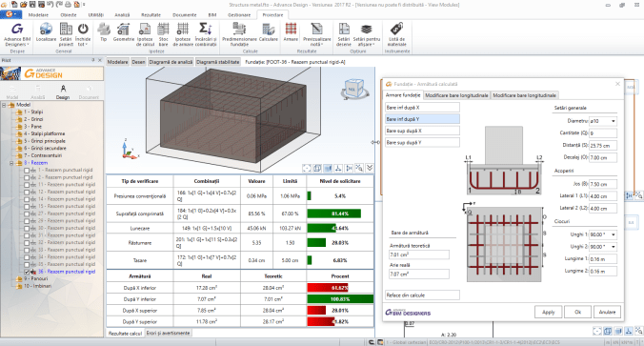The width and height of the screenshot is (644, 346).
Task: Click the zoom window icon under 3D view
Action: [x=359, y=168]
